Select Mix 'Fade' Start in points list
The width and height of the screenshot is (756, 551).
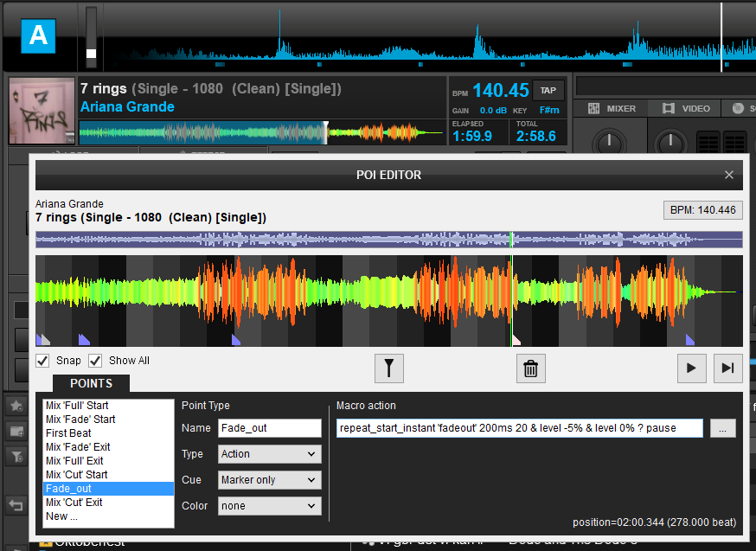[x=108, y=420]
